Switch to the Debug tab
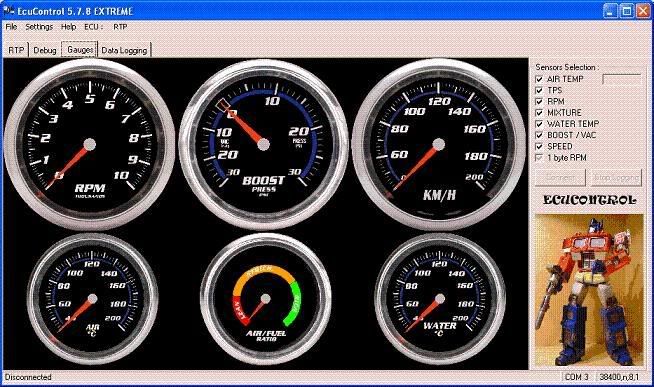The width and height of the screenshot is (654, 387). pos(45,50)
